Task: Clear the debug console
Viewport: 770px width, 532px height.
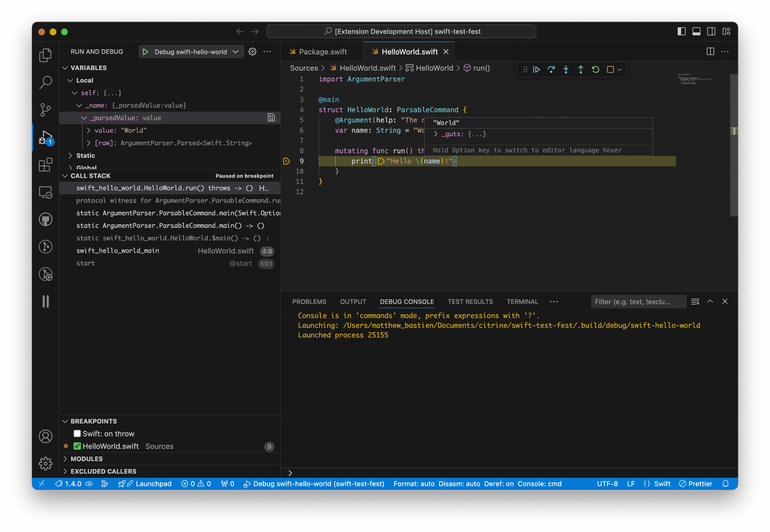Action: (x=695, y=302)
